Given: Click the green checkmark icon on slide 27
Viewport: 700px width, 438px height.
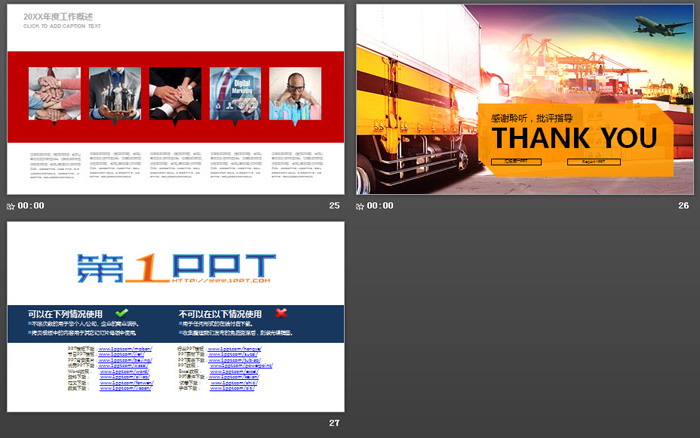Looking at the screenshot, I should tap(122, 313).
